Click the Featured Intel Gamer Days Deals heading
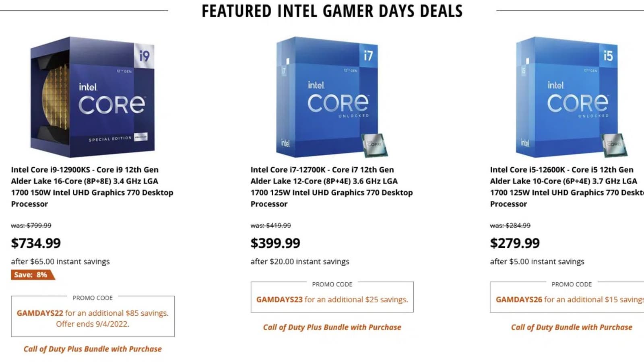644x362 pixels. (x=332, y=11)
